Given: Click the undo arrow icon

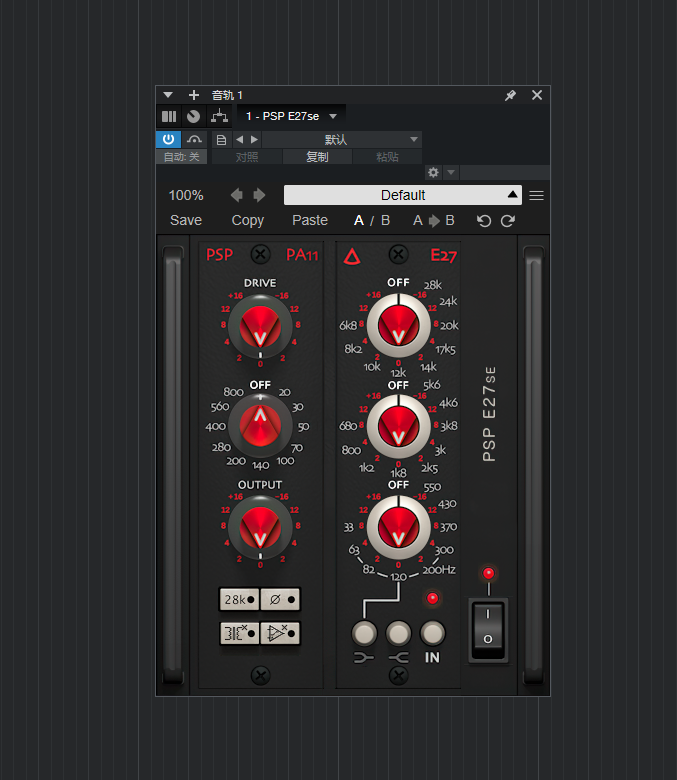Looking at the screenshot, I should (484, 220).
